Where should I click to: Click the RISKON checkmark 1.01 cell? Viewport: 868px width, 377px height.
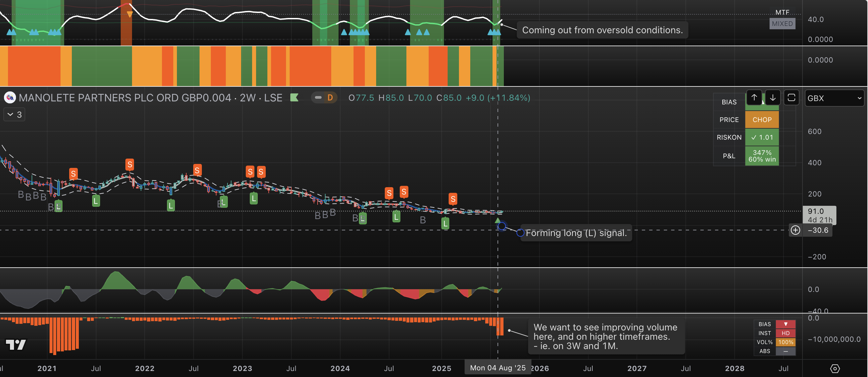pos(762,137)
